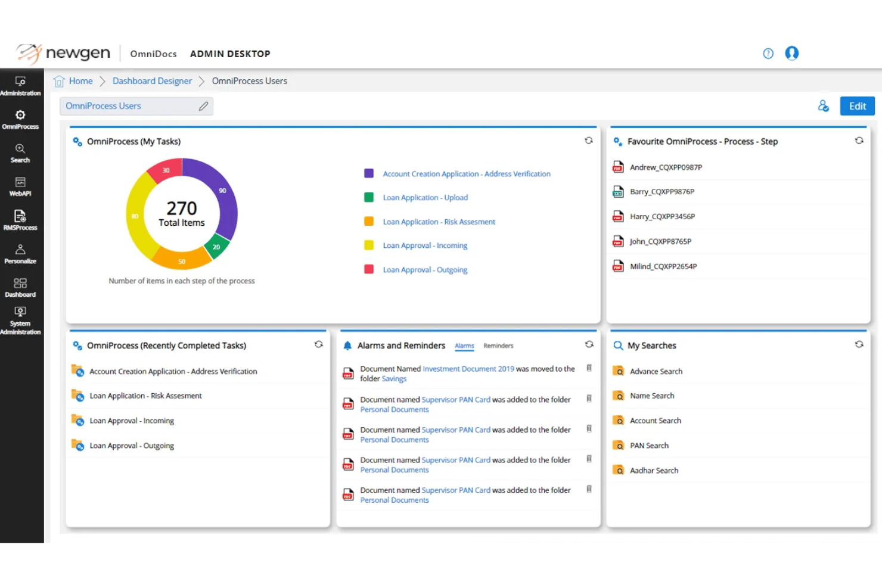The width and height of the screenshot is (882, 588).
Task: Refresh the My Searches widget
Action: 859,344
